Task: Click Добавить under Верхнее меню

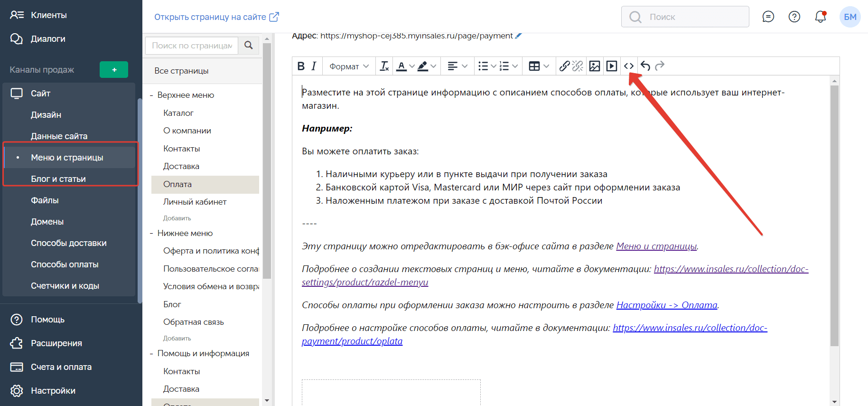Action: point(177,218)
